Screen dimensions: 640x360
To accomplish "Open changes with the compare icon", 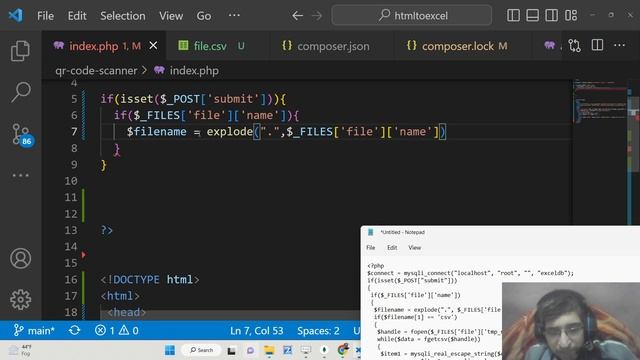I will 574,45.
